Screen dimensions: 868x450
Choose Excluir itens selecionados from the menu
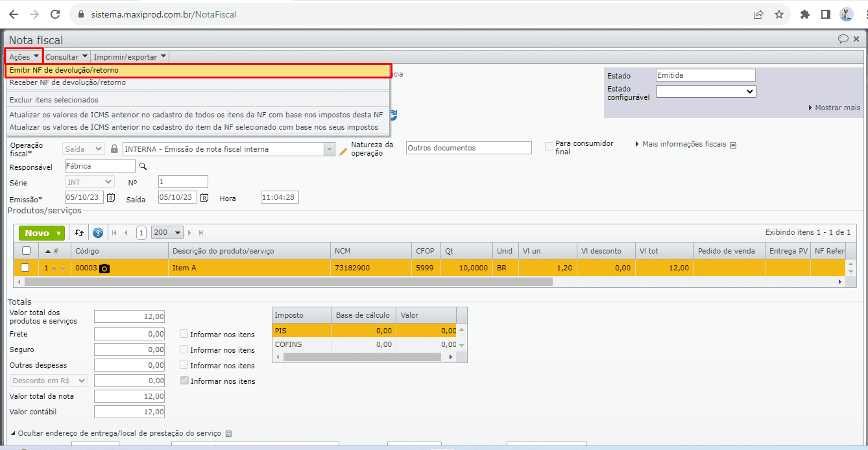click(x=54, y=100)
